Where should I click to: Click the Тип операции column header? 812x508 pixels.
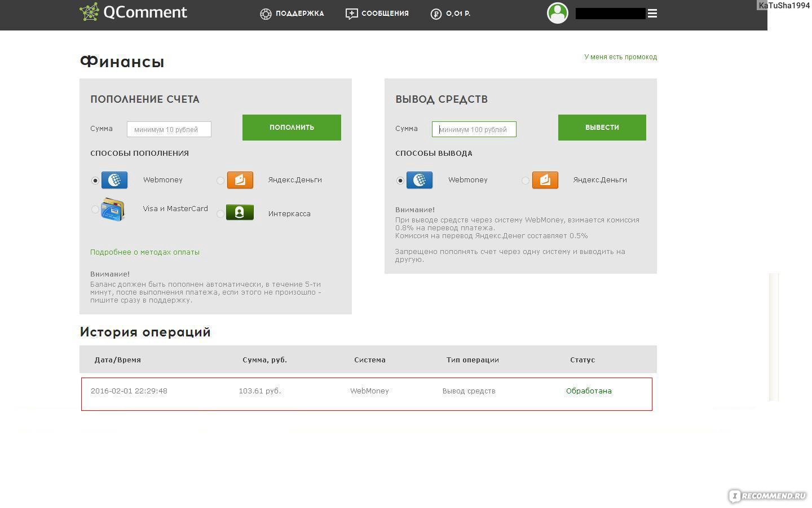473,360
